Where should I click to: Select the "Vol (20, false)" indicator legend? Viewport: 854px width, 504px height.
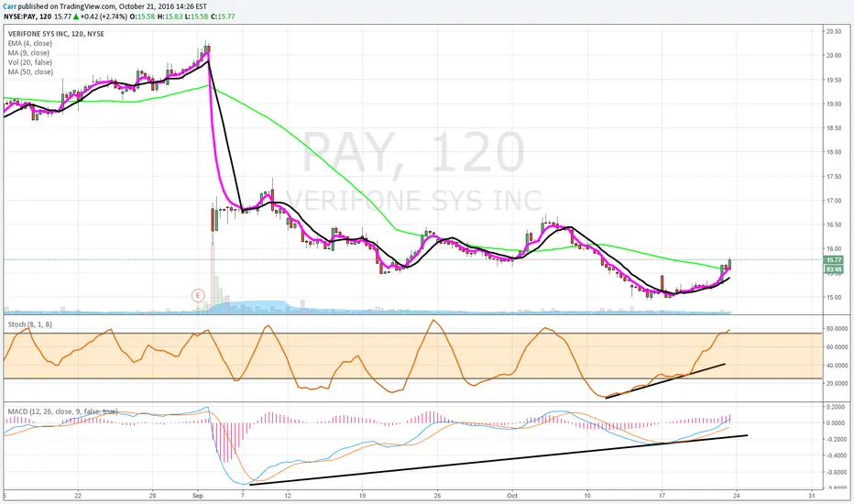(x=30, y=62)
